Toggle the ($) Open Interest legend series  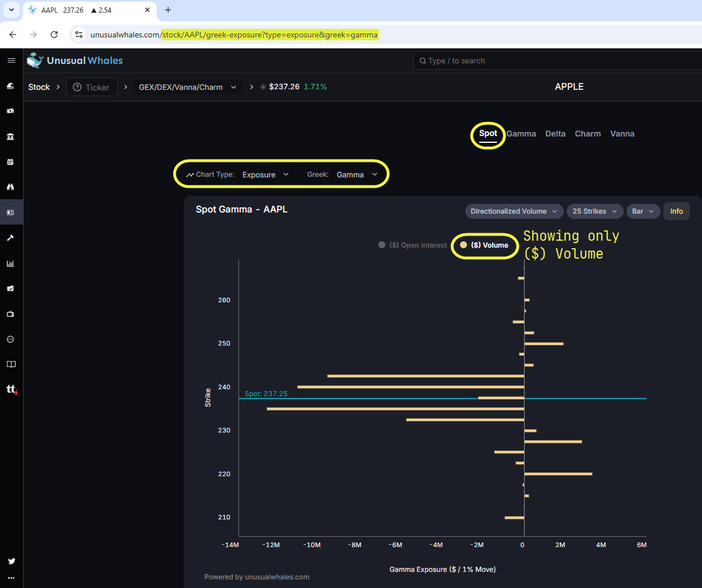(x=412, y=245)
